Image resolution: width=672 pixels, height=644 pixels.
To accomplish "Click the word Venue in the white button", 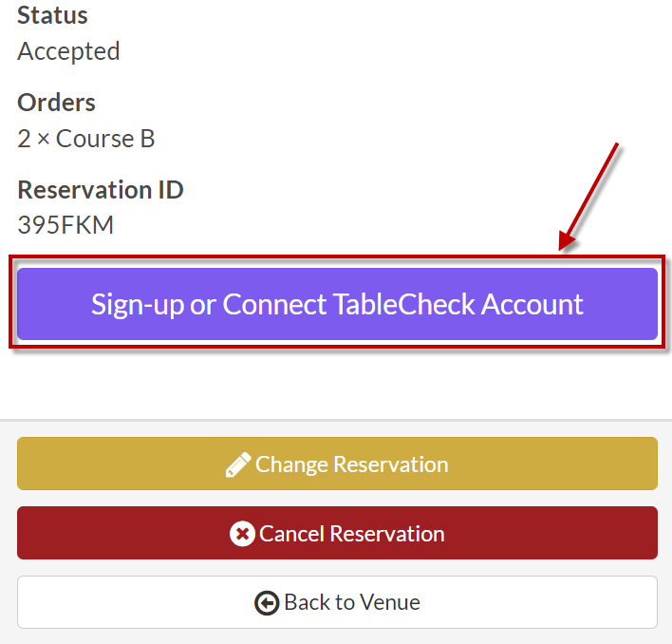I will coord(389,602).
